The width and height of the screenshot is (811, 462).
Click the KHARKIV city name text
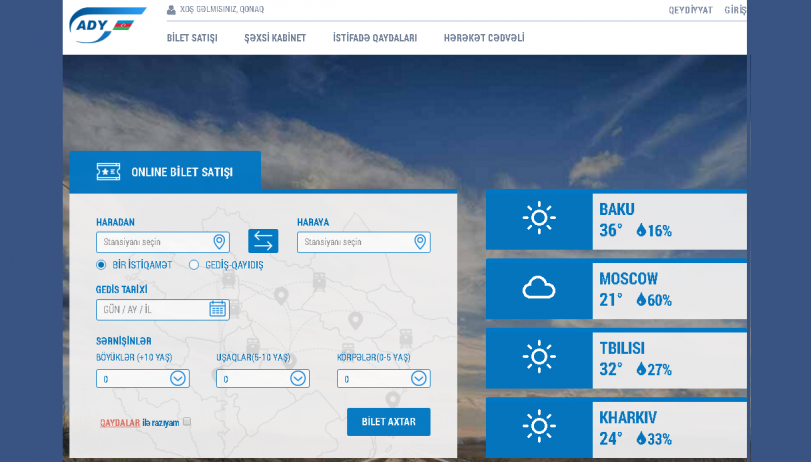click(x=628, y=418)
